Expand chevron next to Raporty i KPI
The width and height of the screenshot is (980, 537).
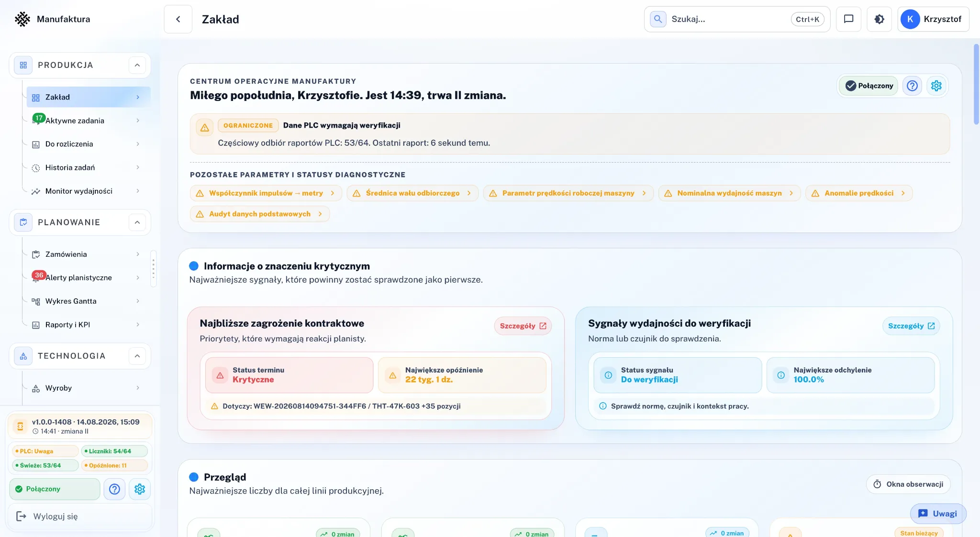coord(138,324)
